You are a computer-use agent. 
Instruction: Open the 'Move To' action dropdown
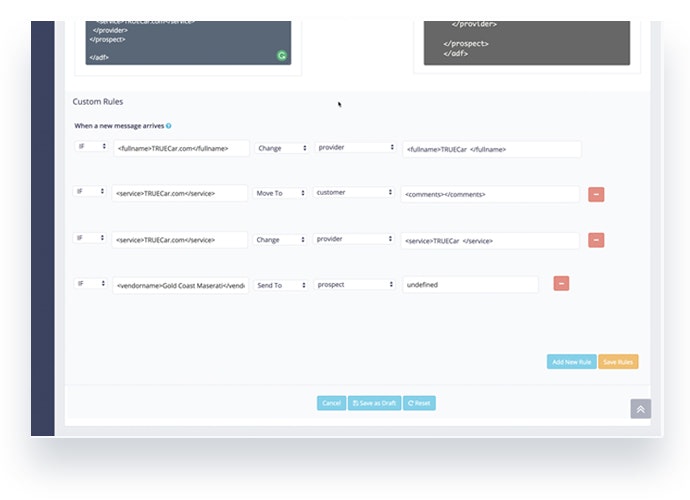279,193
